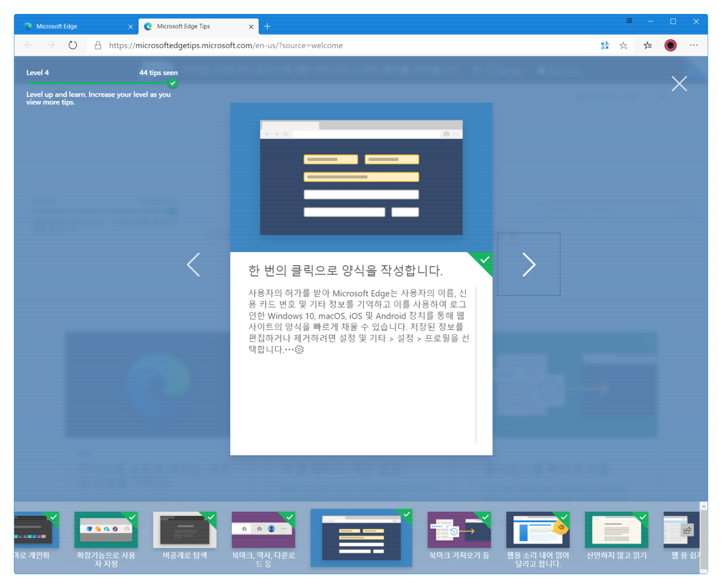Open a new browser tab
Viewport: 722px width, 588px height.
tap(267, 26)
